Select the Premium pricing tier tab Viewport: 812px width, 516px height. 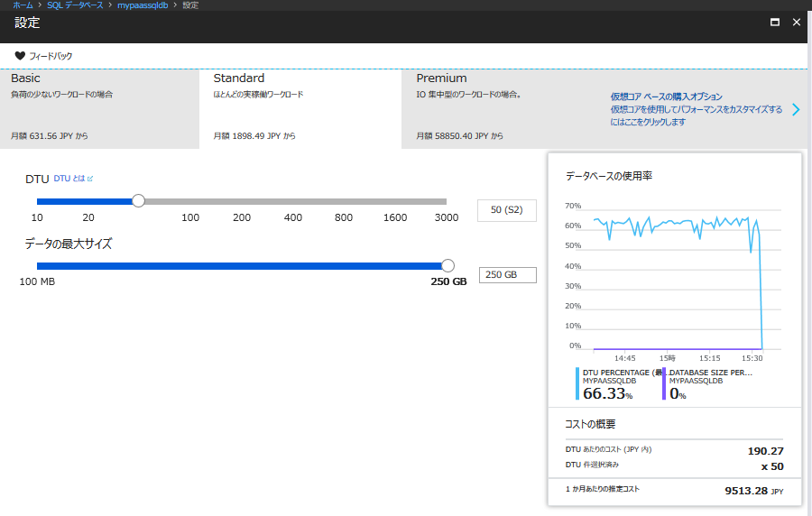coord(501,108)
